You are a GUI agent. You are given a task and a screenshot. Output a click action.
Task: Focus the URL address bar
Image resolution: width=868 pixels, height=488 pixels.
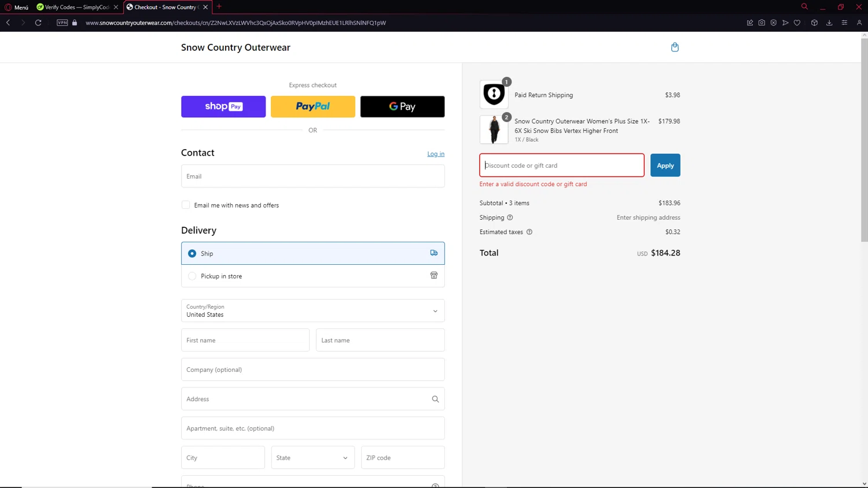tap(236, 23)
